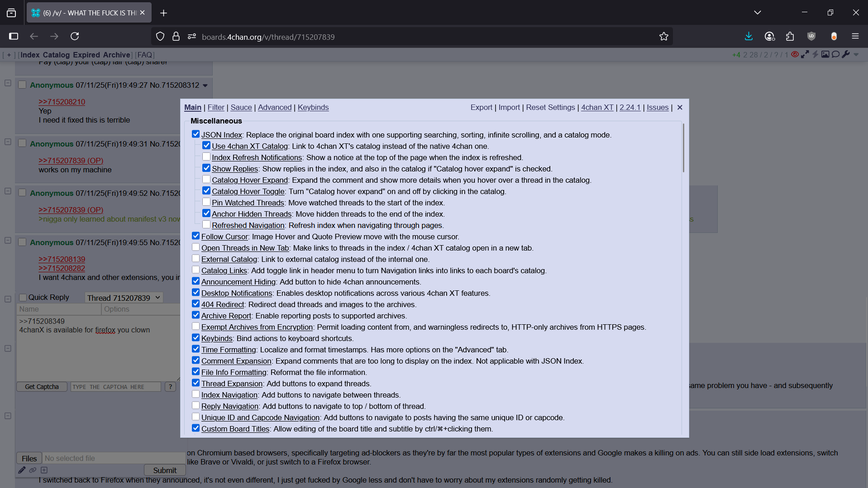The image size is (868, 488).
Task: Enable Index Refresh Notifications checkbox
Action: coord(206,157)
